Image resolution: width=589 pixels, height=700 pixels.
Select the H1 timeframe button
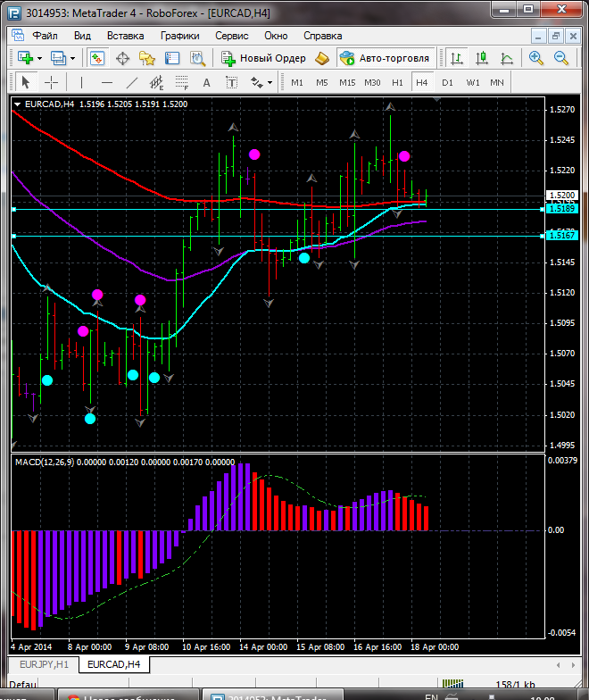click(397, 82)
